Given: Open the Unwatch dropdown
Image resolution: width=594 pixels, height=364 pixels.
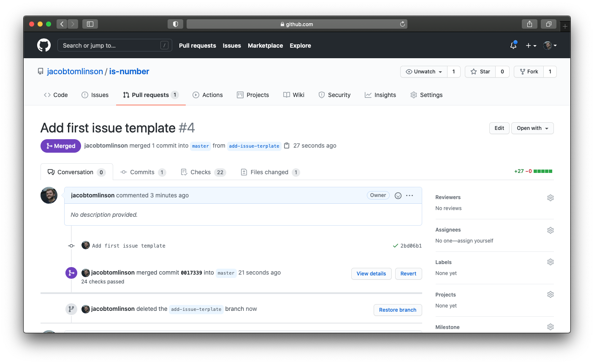Looking at the screenshot, I should click(423, 72).
